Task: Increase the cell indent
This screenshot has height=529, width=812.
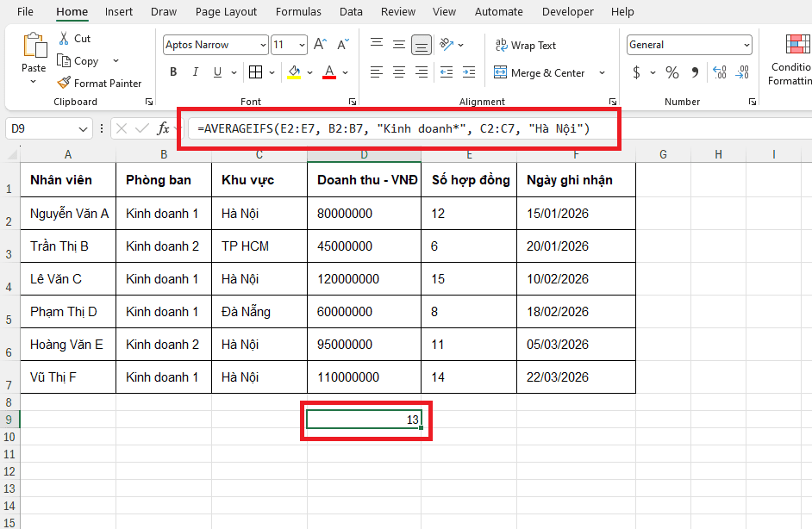Action: (469, 72)
